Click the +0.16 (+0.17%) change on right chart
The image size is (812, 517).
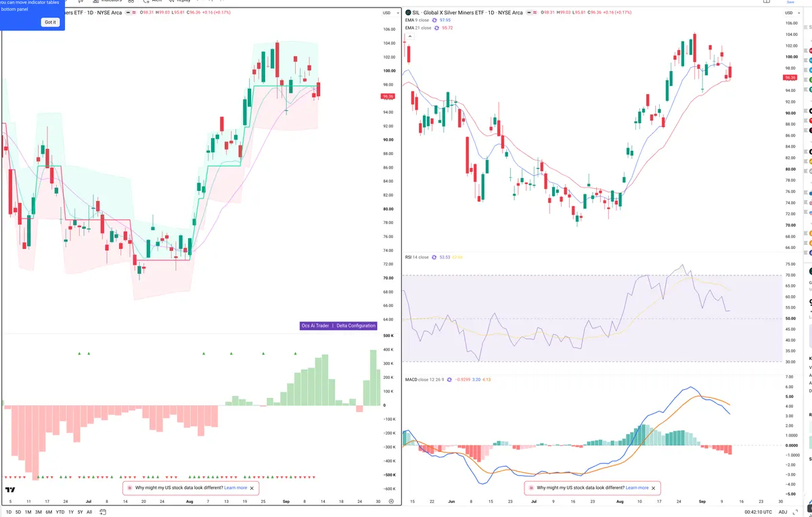click(x=619, y=13)
